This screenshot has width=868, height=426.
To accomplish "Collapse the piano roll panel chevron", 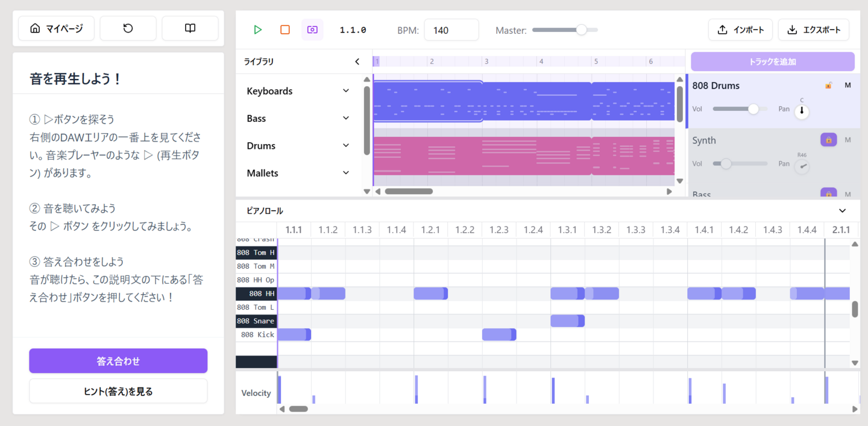I will pos(842,211).
